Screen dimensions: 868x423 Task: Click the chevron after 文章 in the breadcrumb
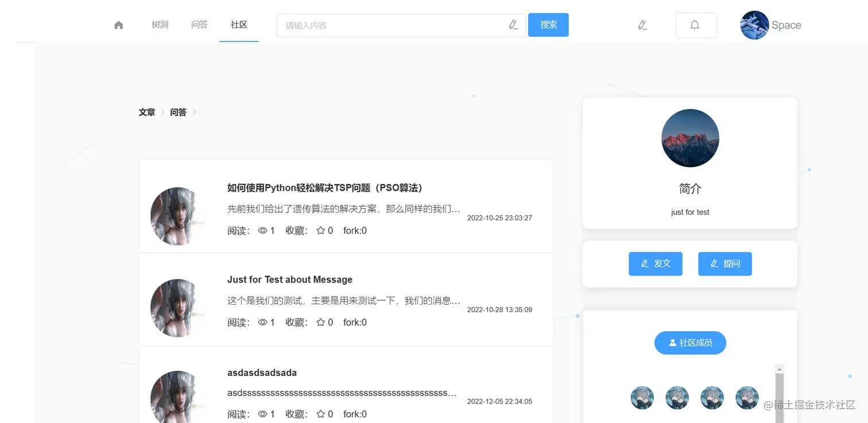point(162,112)
